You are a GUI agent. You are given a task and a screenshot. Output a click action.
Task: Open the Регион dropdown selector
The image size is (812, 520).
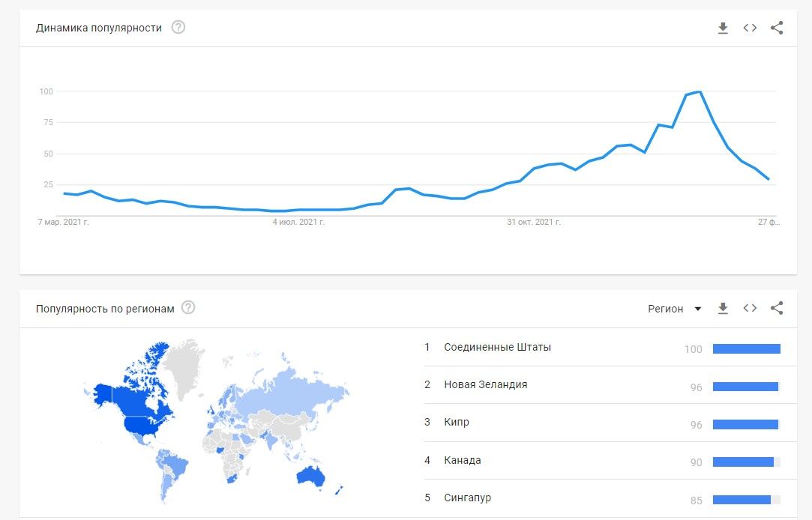(673, 308)
